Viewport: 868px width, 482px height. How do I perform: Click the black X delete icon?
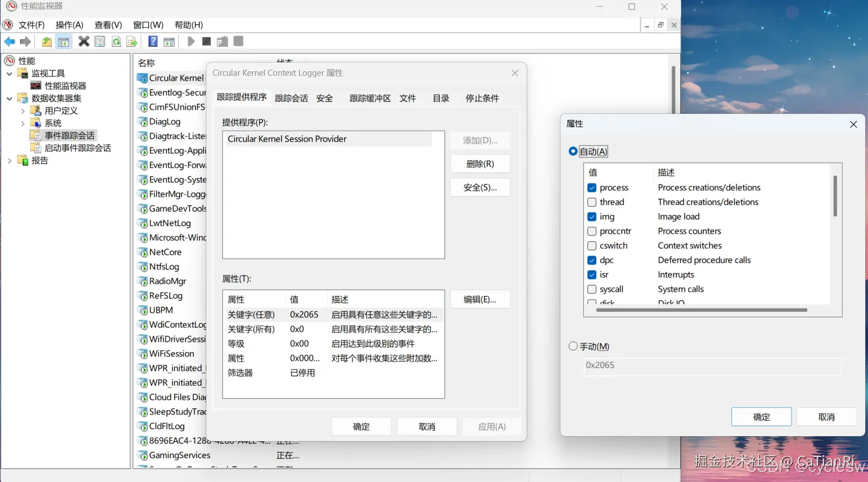[84, 41]
